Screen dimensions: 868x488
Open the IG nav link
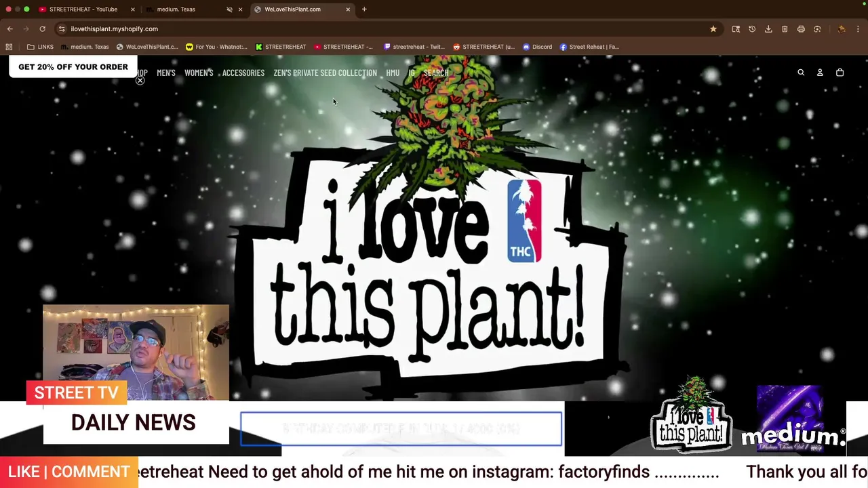pos(412,73)
